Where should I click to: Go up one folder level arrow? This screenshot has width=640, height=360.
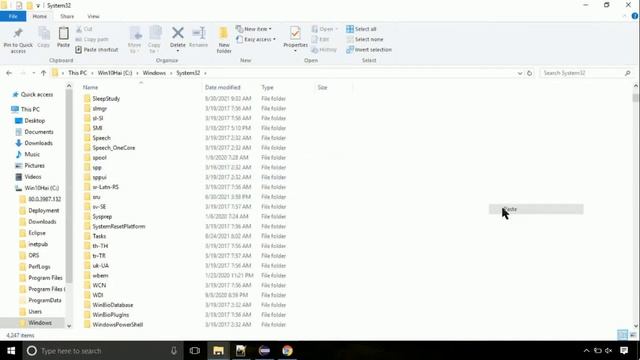click(x=44, y=73)
